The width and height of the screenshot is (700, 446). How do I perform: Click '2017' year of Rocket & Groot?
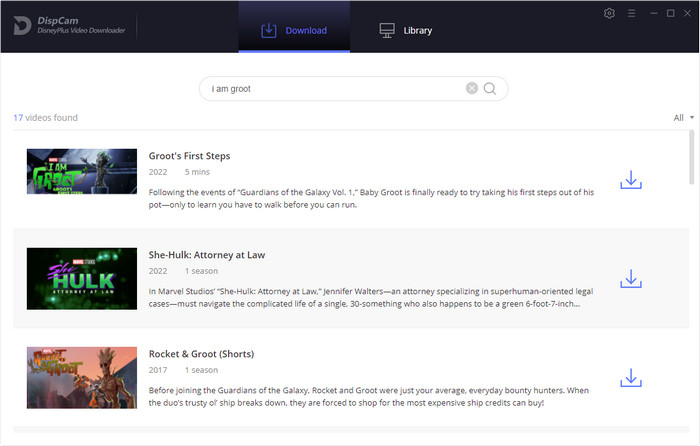158,370
